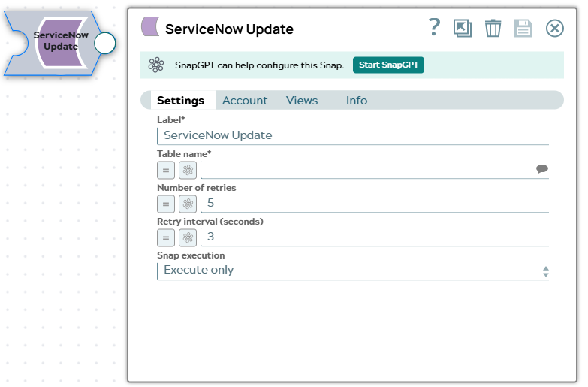Save settings with floppy disk icon

coord(523,28)
